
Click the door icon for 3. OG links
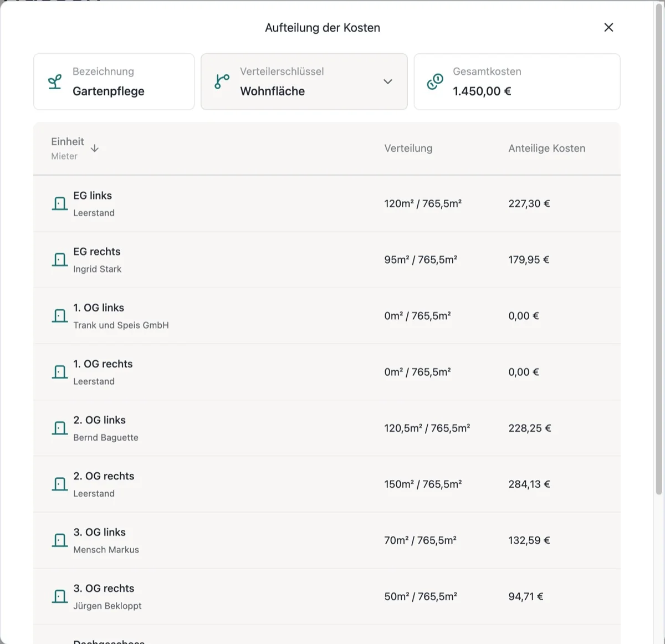tap(60, 540)
